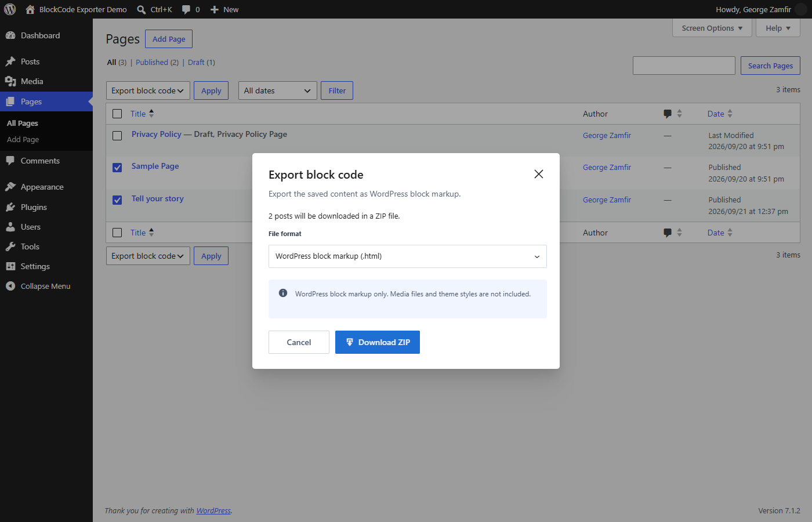The height and width of the screenshot is (522, 812).
Task: Click the Search Pages button
Action: (770, 66)
